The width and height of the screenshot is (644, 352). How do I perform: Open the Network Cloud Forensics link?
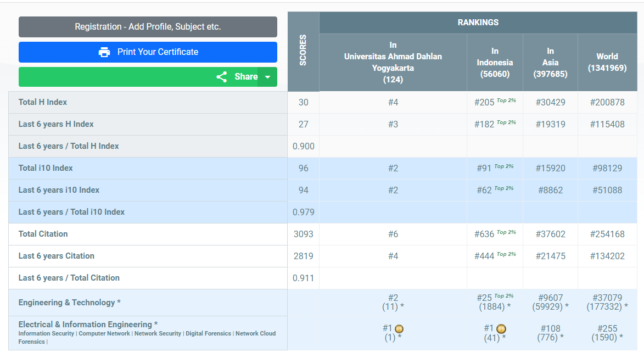tap(255, 333)
